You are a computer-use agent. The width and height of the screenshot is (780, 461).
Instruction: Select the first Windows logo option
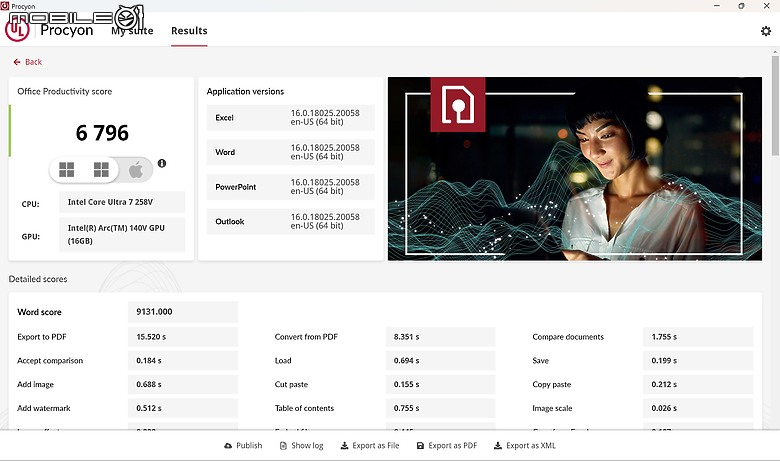(x=67, y=170)
